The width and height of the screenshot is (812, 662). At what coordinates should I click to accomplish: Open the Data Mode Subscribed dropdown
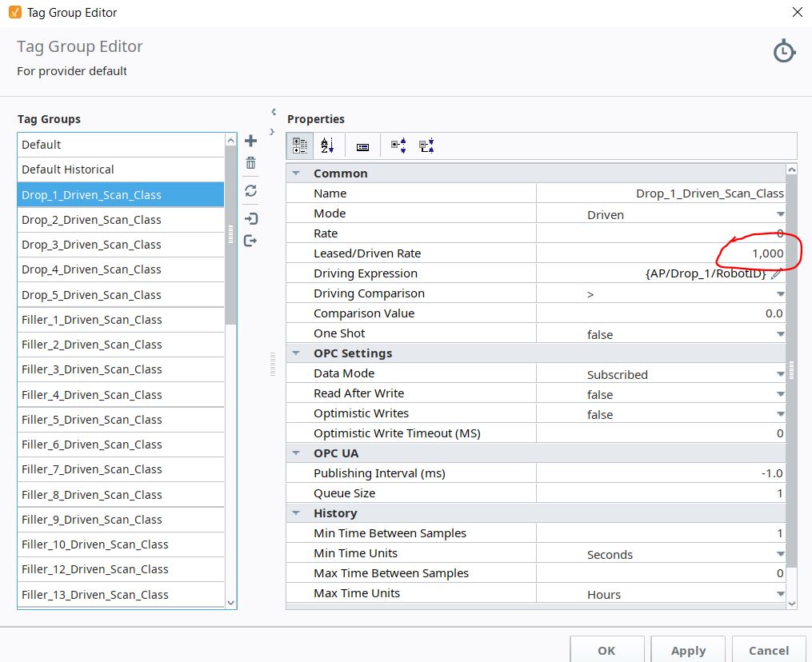pos(779,374)
